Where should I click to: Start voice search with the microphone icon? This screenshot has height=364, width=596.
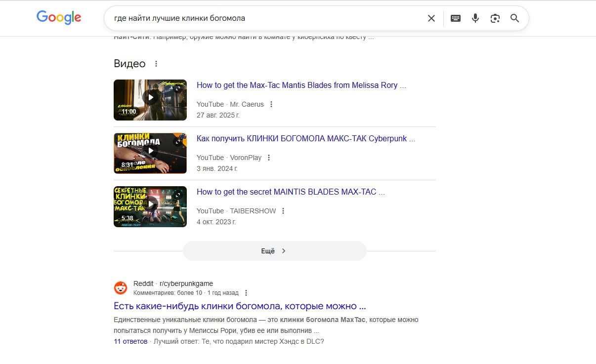click(x=475, y=18)
